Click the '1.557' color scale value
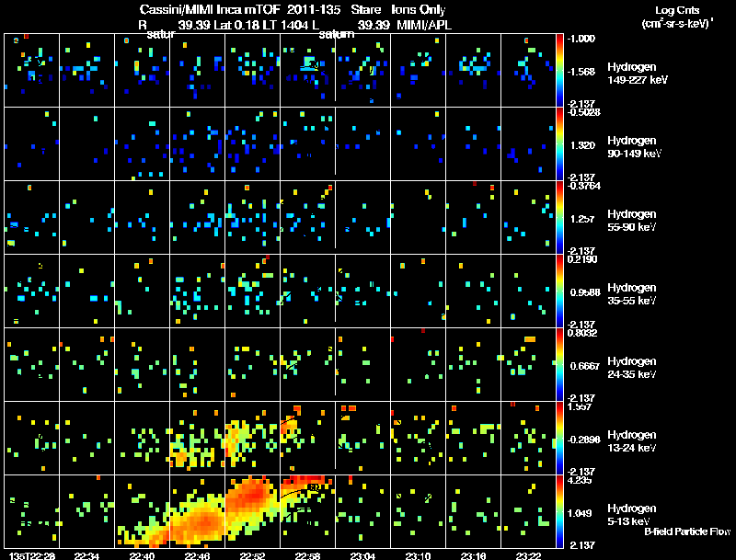The height and width of the screenshot is (560, 736). [580, 406]
